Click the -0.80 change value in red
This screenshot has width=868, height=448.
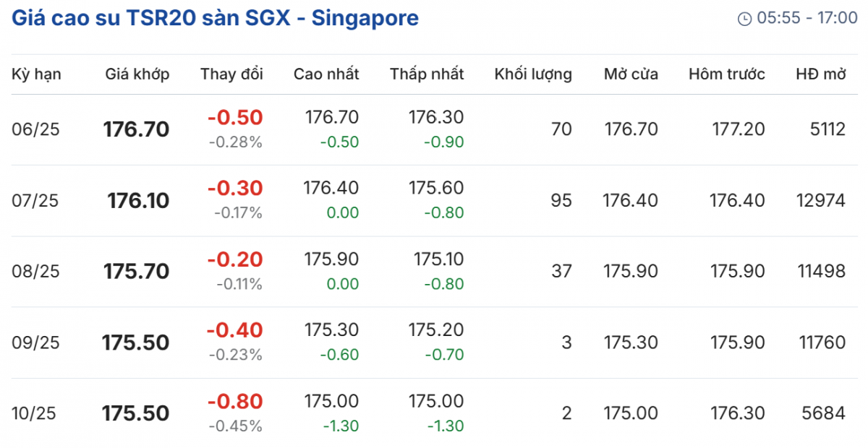pyautogui.click(x=235, y=400)
